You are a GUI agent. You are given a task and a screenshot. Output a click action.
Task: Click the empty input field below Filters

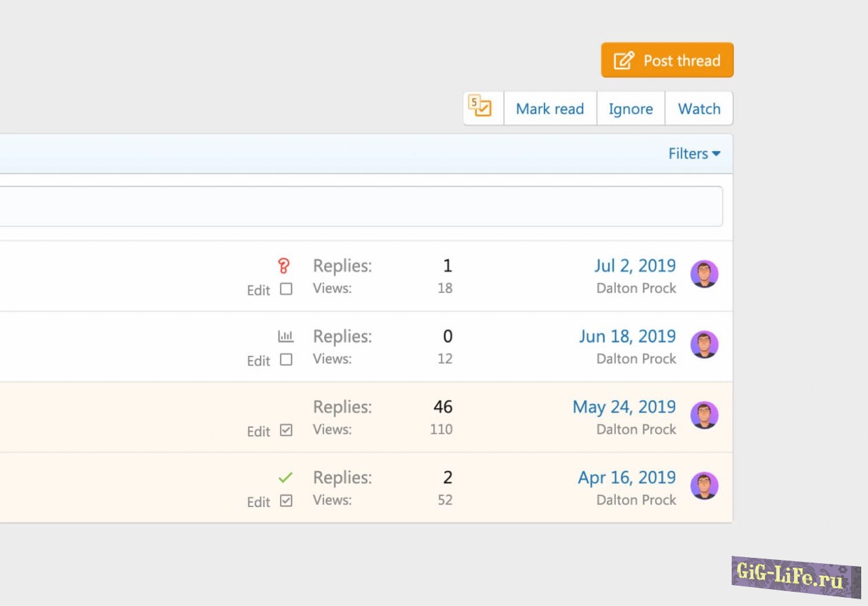(x=359, y=207)
